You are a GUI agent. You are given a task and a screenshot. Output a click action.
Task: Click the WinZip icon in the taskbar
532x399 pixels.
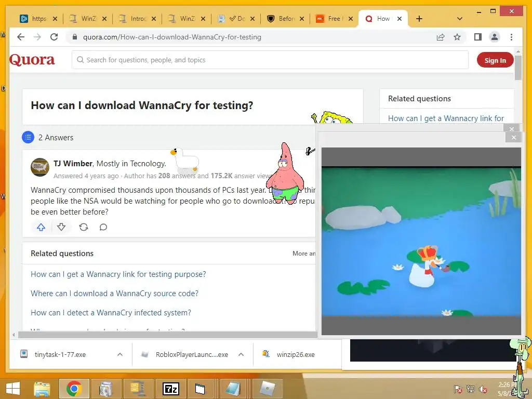point(138,389)
